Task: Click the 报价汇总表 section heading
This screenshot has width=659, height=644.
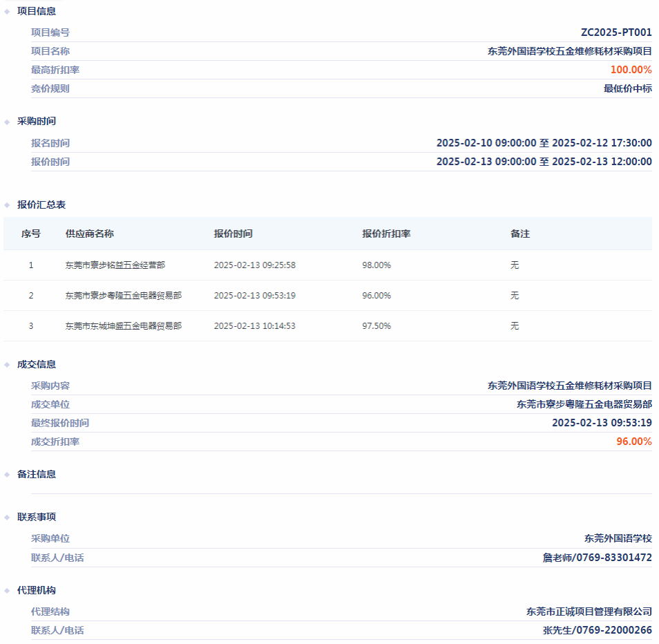Action: [x=41, y=205]
